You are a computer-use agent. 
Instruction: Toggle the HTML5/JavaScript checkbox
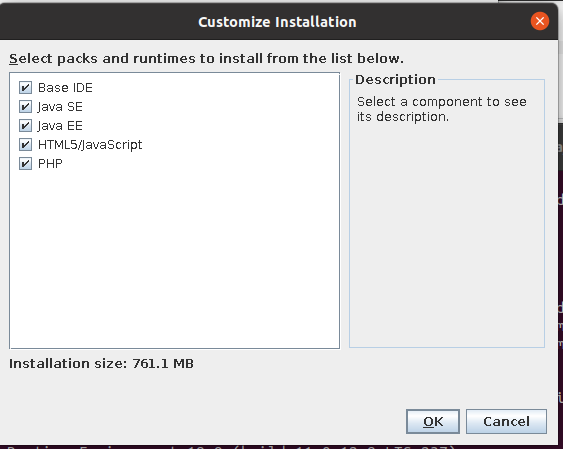pos(25,145)
